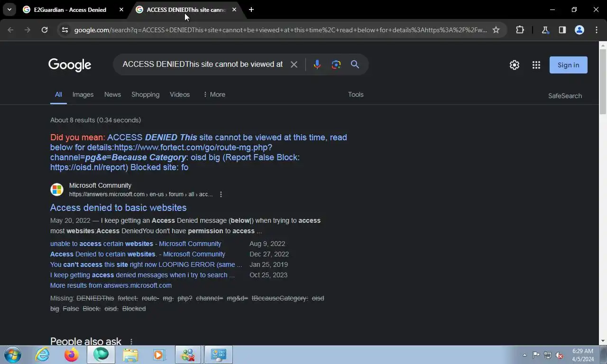Open Access denied to basic websites result
607x364 pixels.
(118, 208)
